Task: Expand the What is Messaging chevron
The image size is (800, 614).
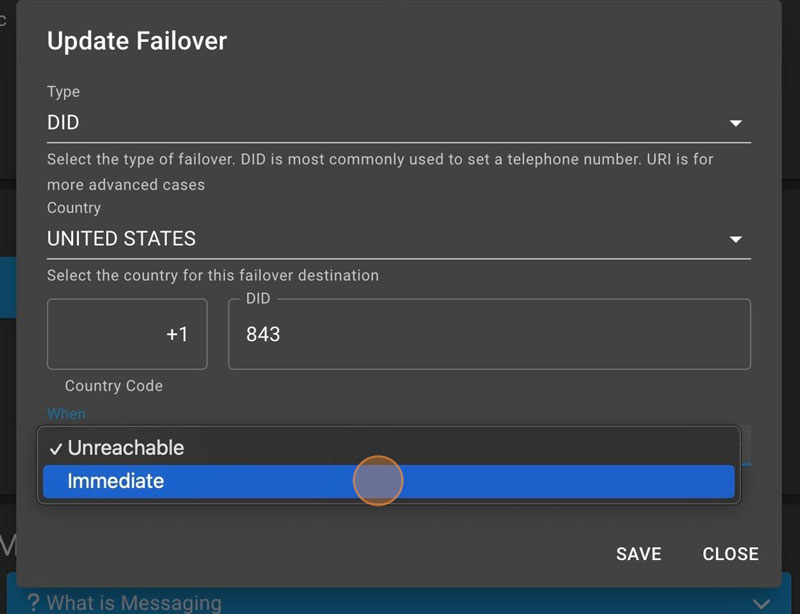Action: click(763, 603)
